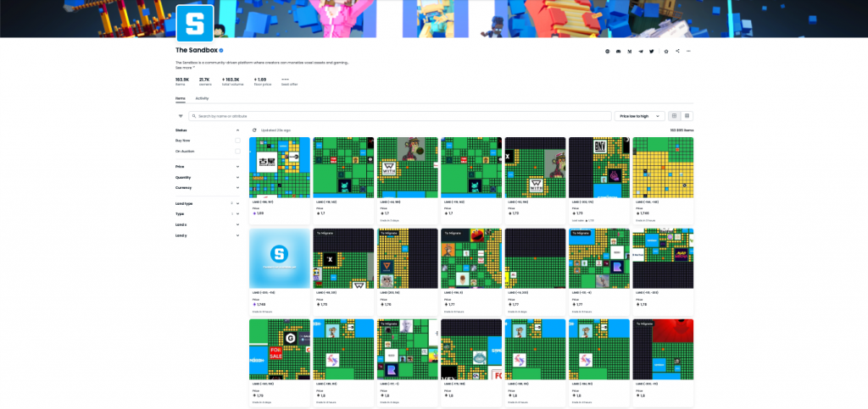Click the 1.76 price value
868x409 pixels.
(x=388, y=304)
